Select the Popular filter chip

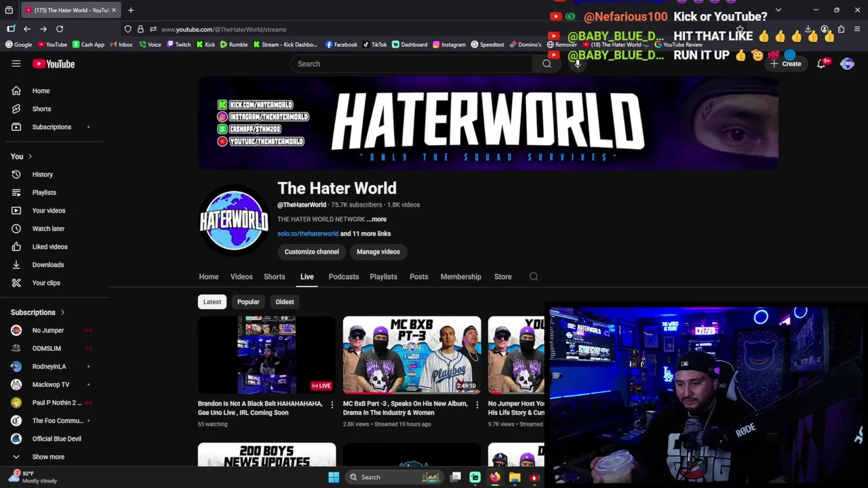[248, 302]
